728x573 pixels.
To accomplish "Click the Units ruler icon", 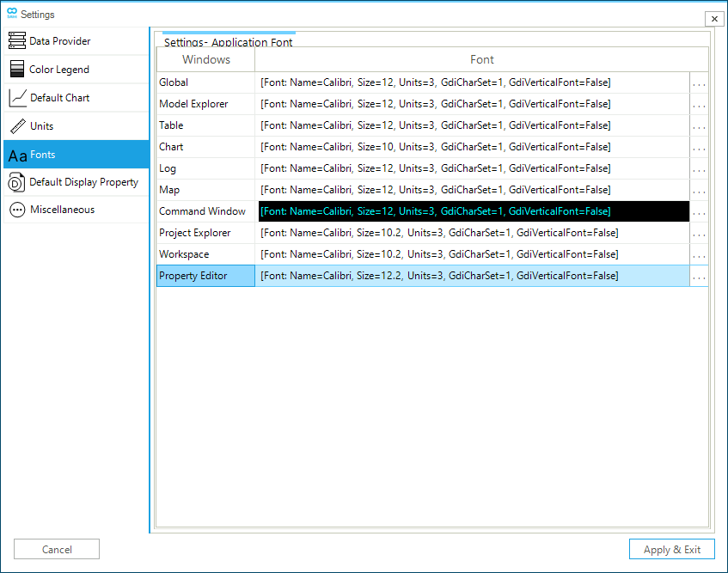I will click(x=17, y=126).
